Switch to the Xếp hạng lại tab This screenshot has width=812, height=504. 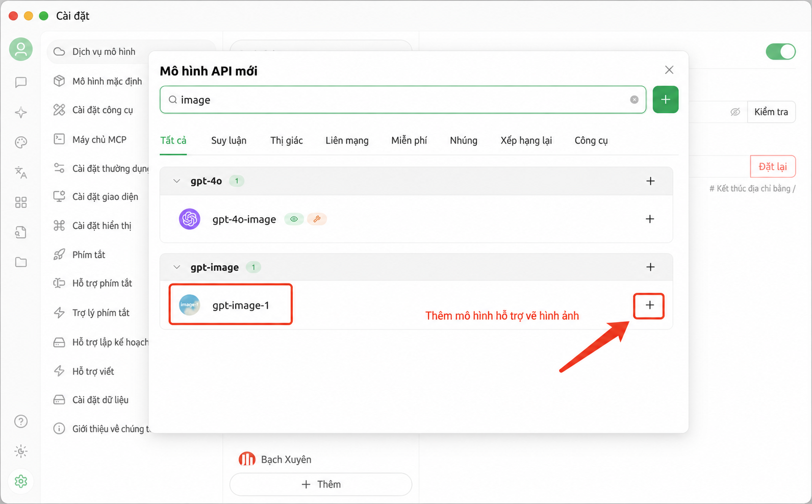[x=526, y=140]
